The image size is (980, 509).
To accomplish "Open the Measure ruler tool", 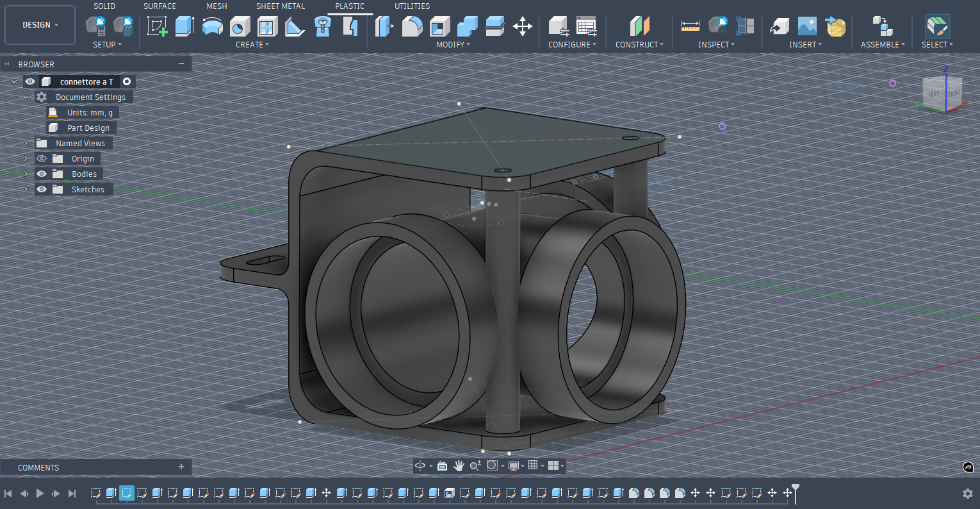I will tap(690, 26).
